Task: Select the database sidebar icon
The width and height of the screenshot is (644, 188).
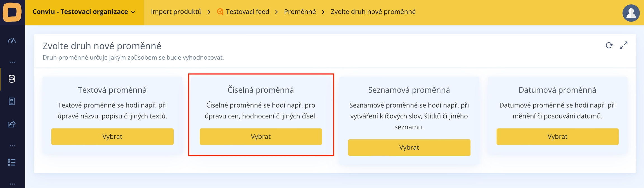Action: (x=12, y=79)
